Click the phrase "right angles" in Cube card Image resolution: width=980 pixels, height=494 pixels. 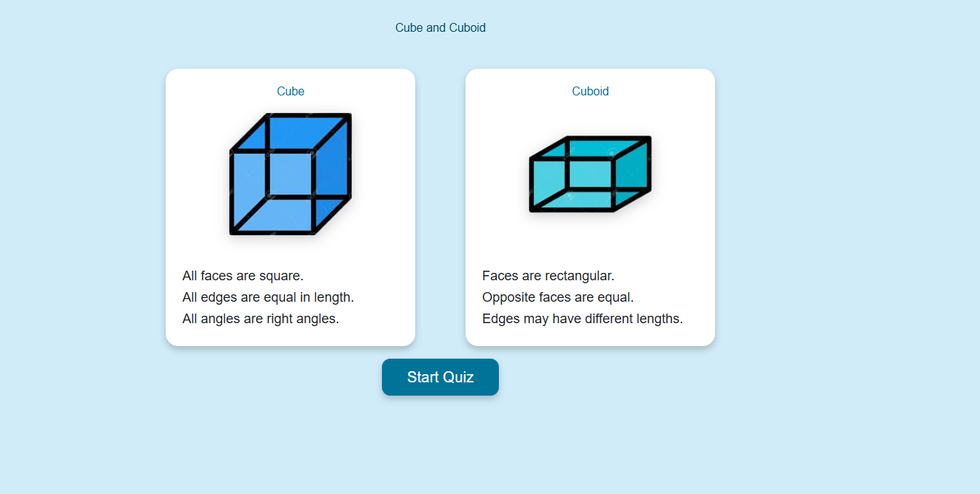click(x=301, y=319)
